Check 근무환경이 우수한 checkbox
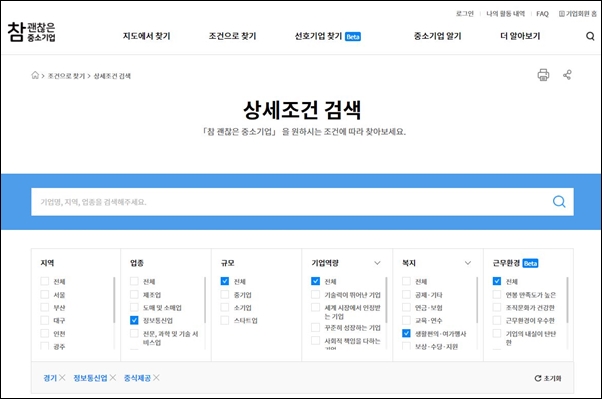 pyautogui.click(x=497, y=320)
